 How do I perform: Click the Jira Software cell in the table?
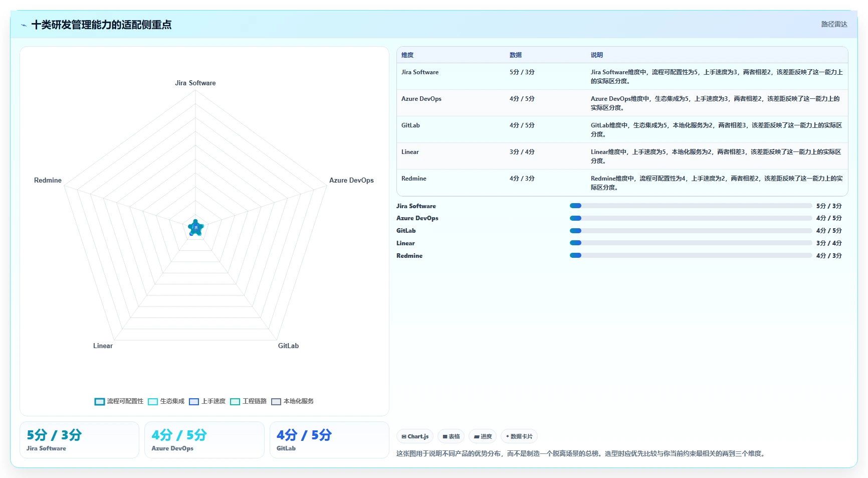pyautogui.click(x=420, y=72)
